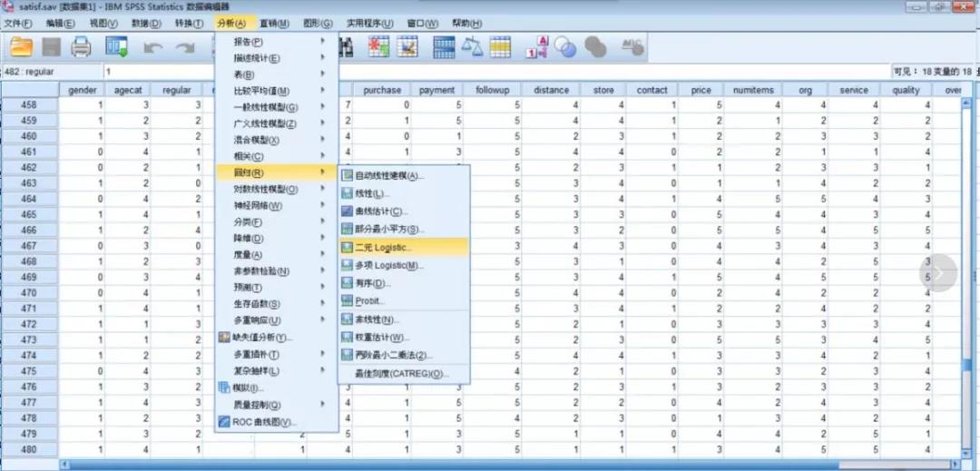Expand the 混合模型(X) submenu
Screen dimensions: 980x471
pos(276,140)
